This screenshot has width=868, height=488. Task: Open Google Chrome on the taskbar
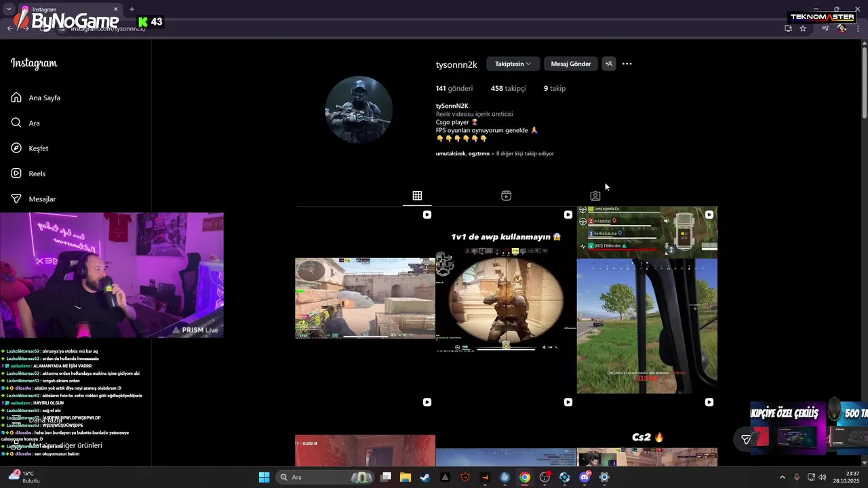(x=525, y=477)
